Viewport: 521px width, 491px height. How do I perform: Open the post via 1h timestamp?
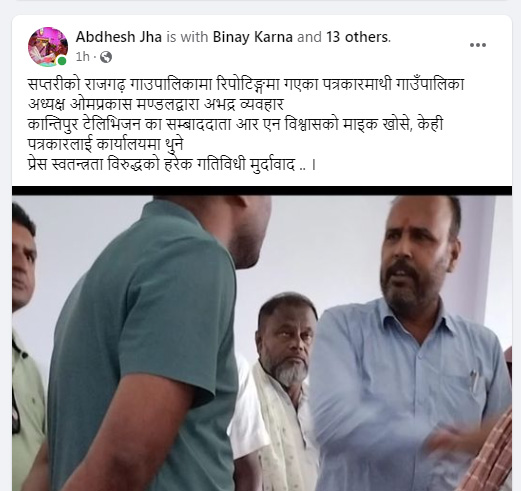point(83,57)
